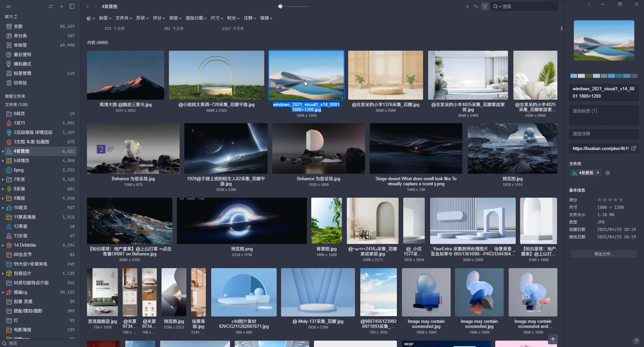The width and height of the screenshot is (644, 347).
Task: Expand the 5详情页 folder tree
Action: (3, 161)
